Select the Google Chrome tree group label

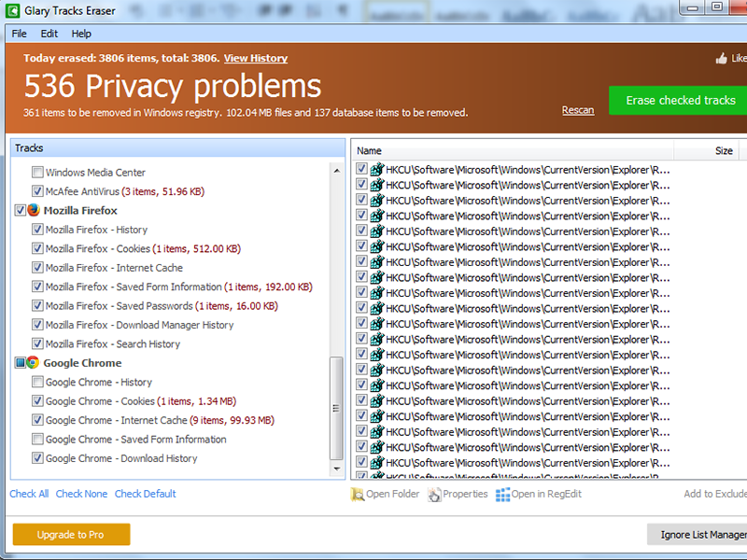pos(82,363)
